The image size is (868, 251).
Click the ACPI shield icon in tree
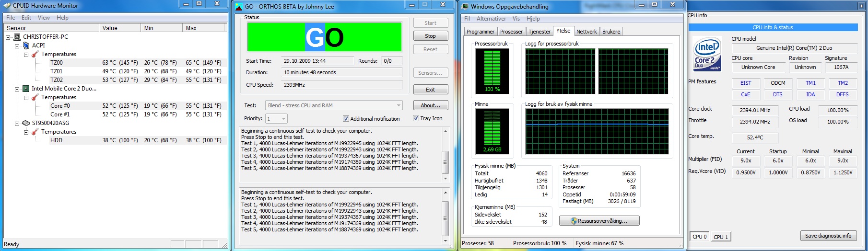tap(26, 46)
